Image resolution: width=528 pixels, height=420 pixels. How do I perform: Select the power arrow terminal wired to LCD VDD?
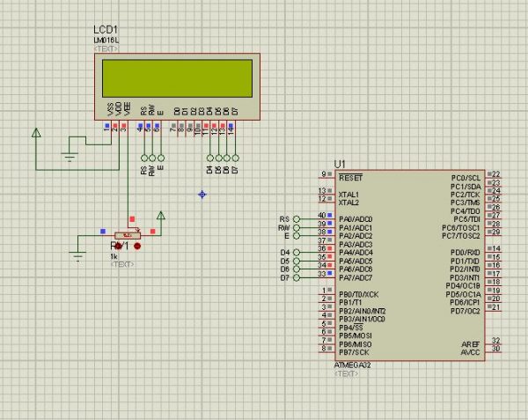[36, 133]
